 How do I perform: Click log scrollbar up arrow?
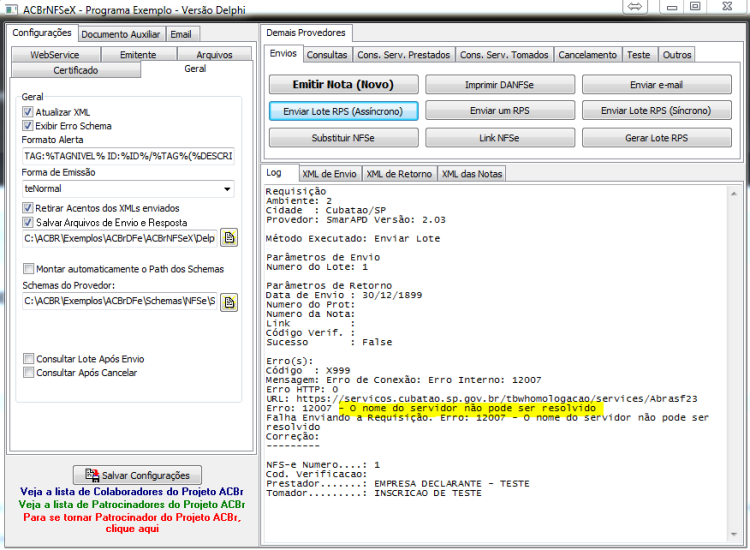(x=734, y=193)
